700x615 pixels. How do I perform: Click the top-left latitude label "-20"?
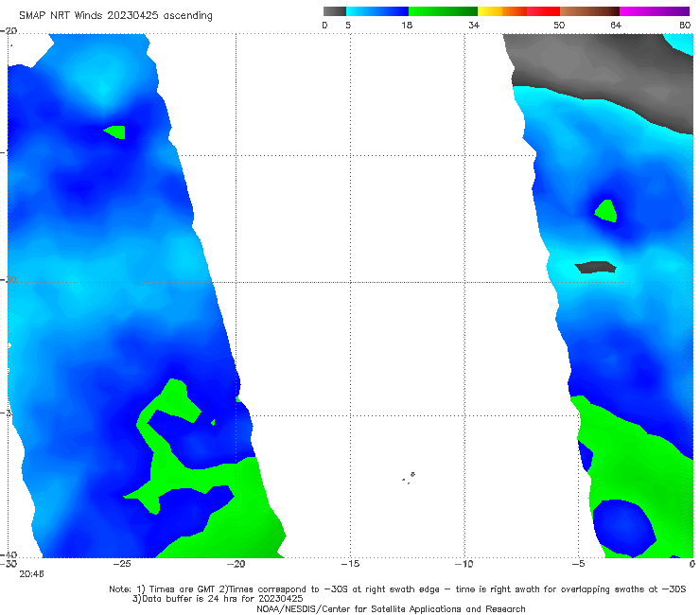pyautogui.click(x=9, y=31)
